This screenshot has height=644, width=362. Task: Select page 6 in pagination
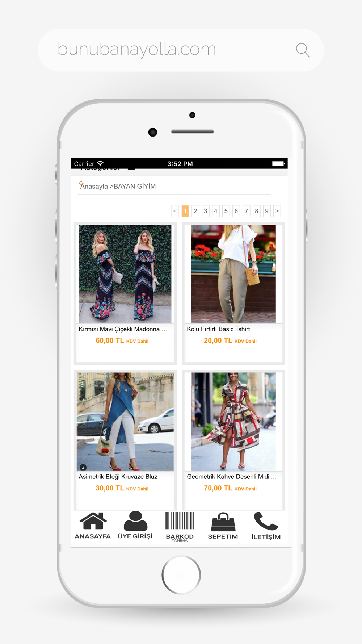click(236, 211)
